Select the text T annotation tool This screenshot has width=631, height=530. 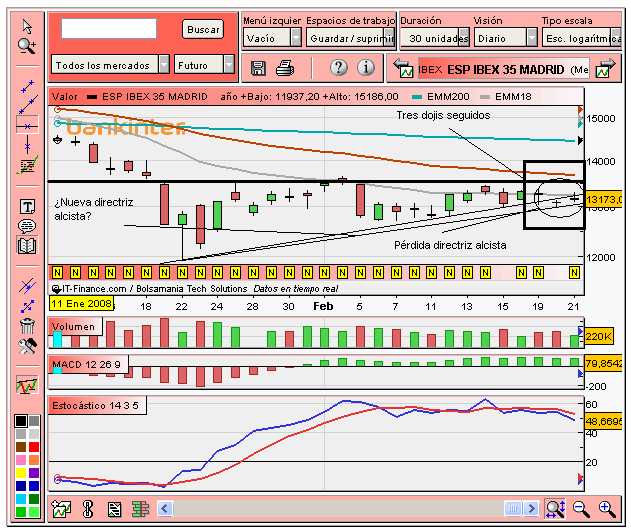(27, 206)
